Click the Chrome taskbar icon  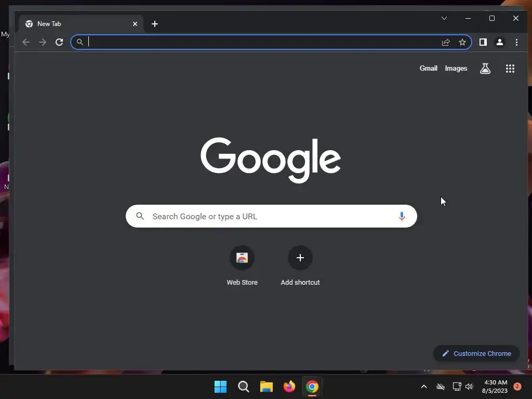[312, 387]
